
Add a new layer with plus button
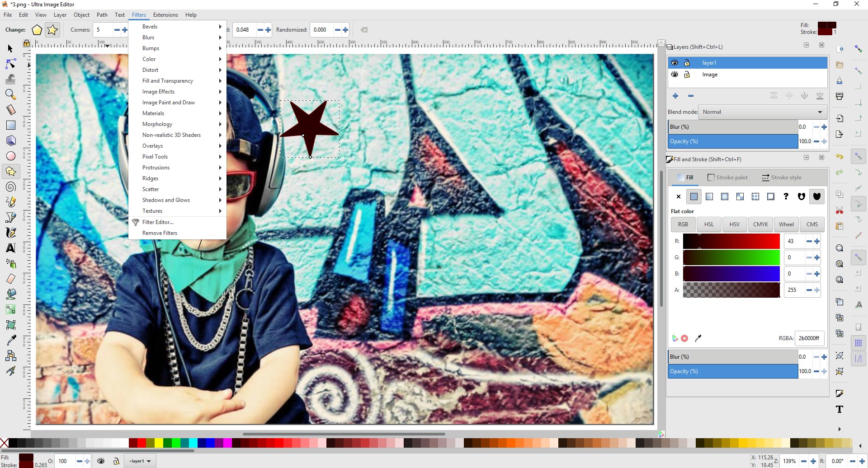point(675,96)
